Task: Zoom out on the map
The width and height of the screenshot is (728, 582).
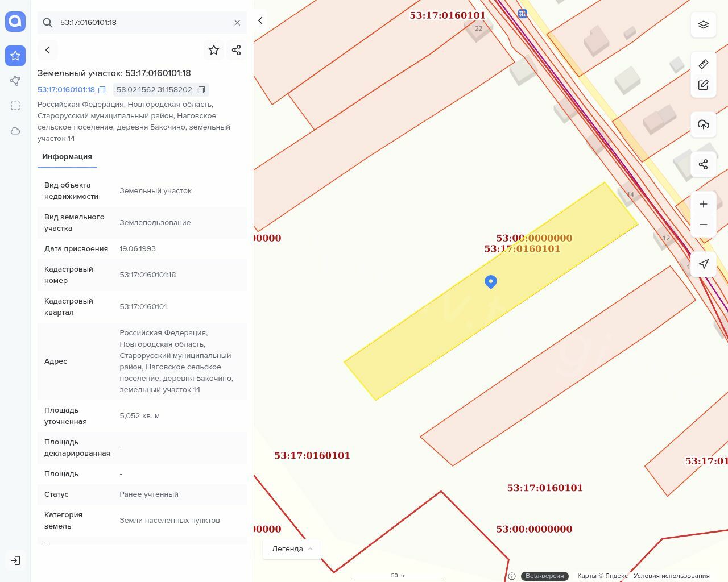Action: click(x=704, y=225)
